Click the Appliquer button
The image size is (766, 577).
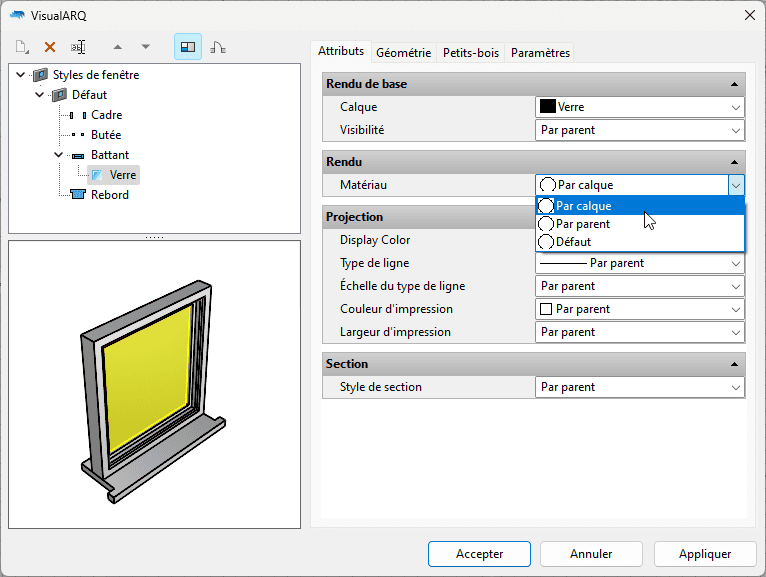tap(705, 554)
